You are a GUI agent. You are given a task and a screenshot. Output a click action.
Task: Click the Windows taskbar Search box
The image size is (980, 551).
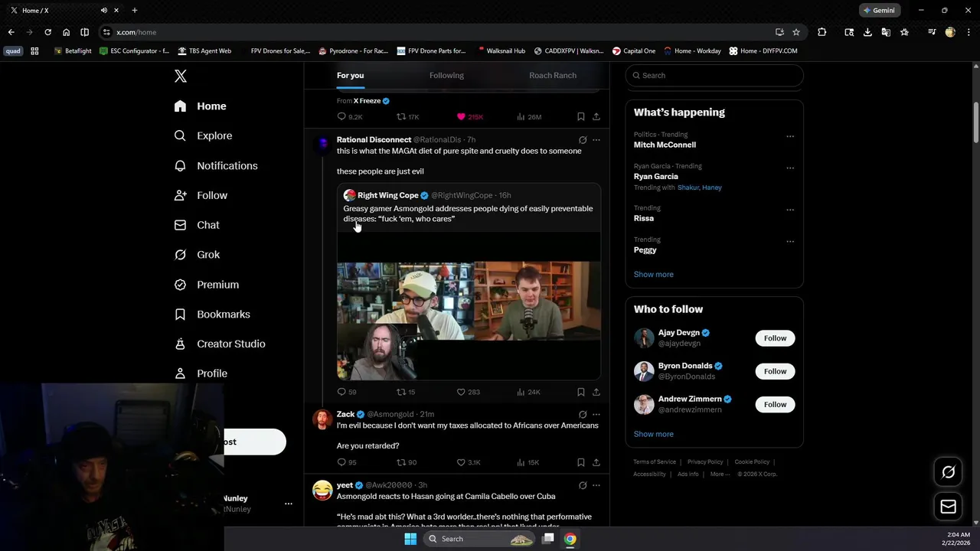coord(479,539)
